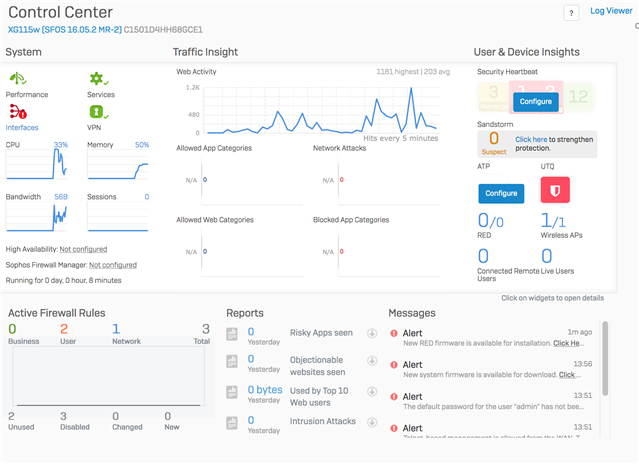Viewport: 639px width, 464px height.
Task: Click the RED 0/0 count
Action: (x=491, y=221)
